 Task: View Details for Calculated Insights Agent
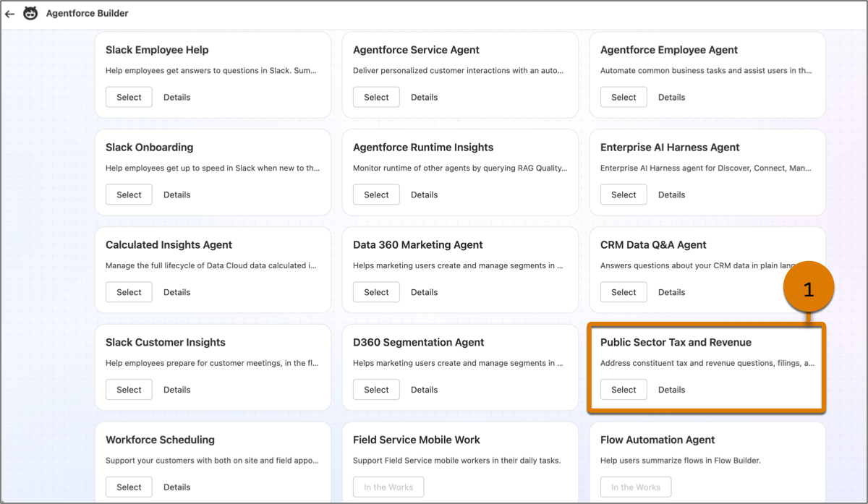pos(176,292)
